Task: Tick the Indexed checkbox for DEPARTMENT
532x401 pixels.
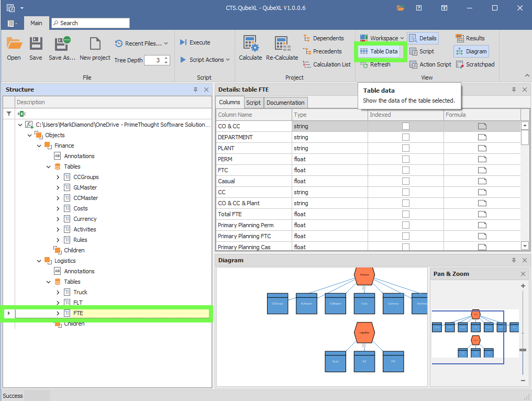Action: click(x=406, y=137)
